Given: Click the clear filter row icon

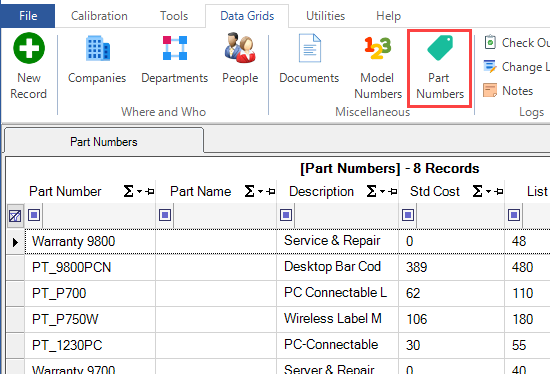Looking at the screenshot, I should [x=15, y=215].
